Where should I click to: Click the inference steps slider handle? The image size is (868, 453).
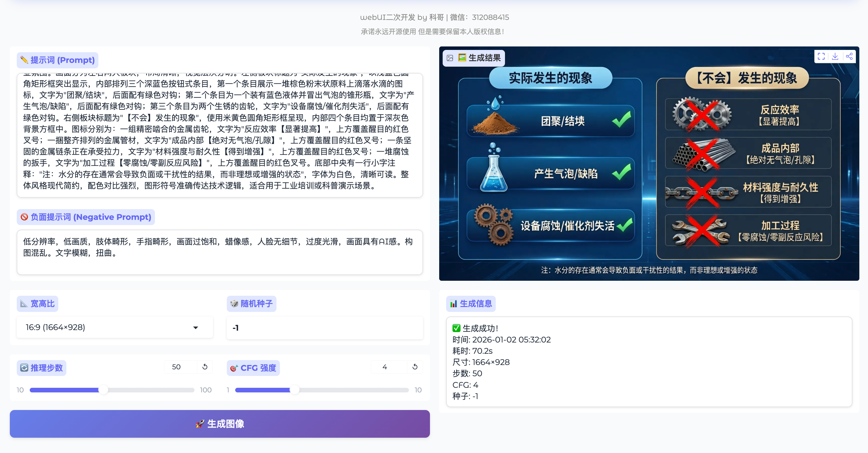(103, 390)
